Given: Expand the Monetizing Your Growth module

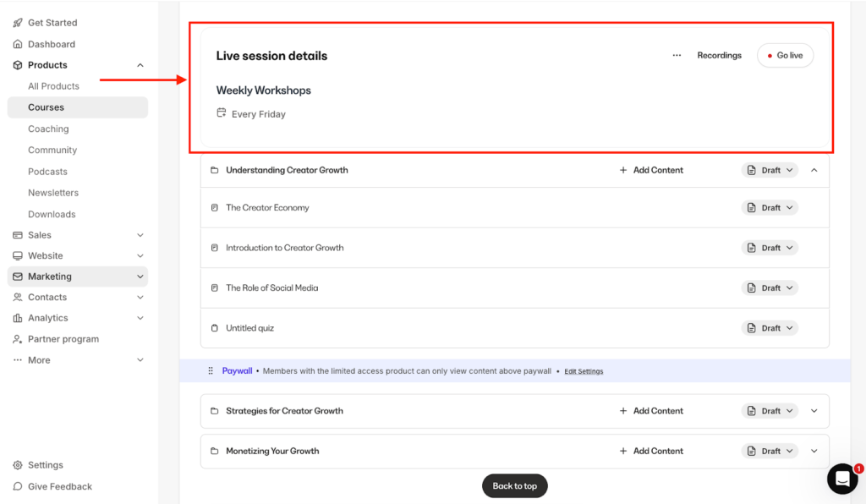Looking at the screenshot, I should pos(814,452).
